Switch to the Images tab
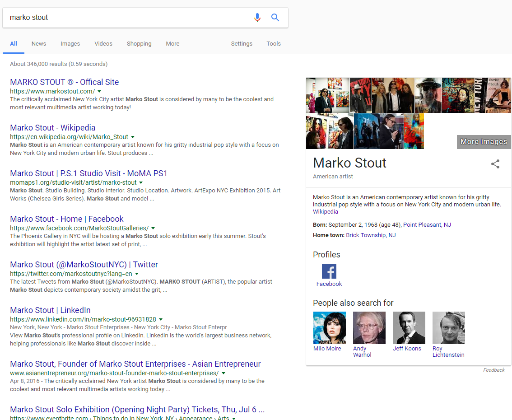 pos(70,43)
